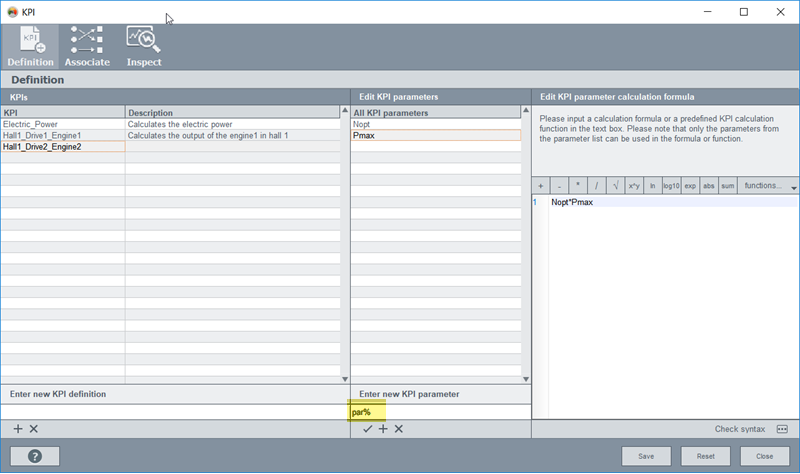Image resolution: width=800 pixels, height=474 pixels.
Task: Open the help question mark button
Action: click(33, 456)
